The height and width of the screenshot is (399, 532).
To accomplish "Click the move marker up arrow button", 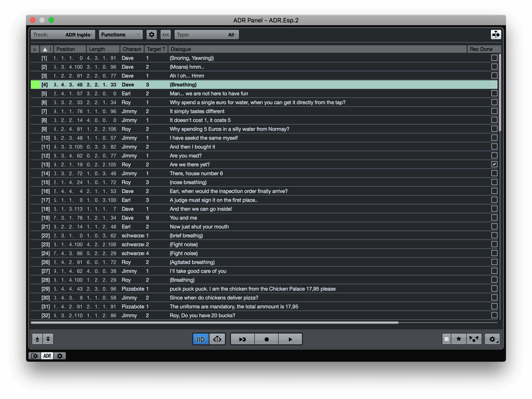I will [x=37, y=339].
